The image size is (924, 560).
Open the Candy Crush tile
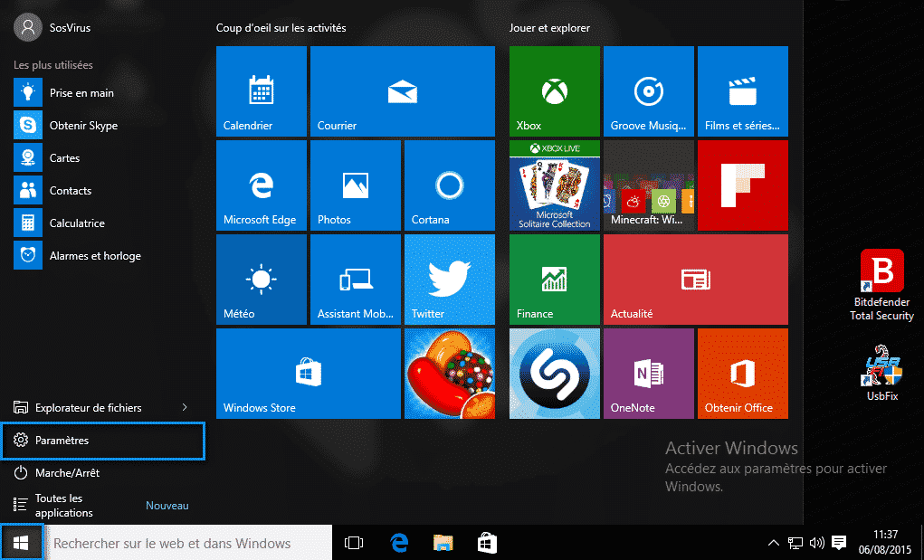(x=449, y=374)
